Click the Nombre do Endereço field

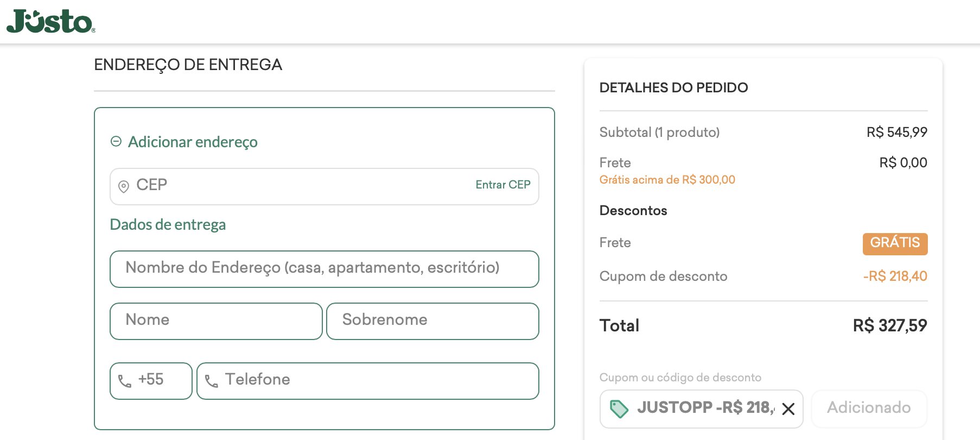[x=324, y=269]
